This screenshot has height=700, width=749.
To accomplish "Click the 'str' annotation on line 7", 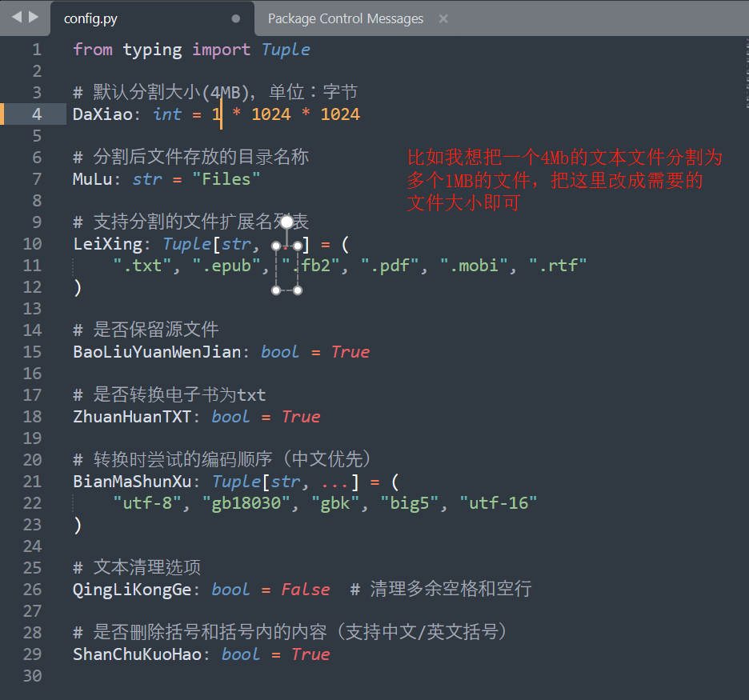I will [x=147, y=179].
